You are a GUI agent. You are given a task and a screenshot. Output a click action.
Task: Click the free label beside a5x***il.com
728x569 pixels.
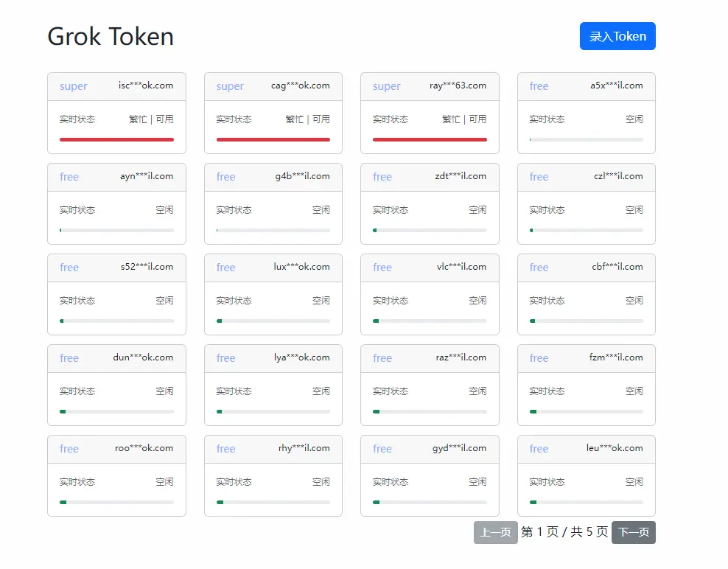(539, 86)
